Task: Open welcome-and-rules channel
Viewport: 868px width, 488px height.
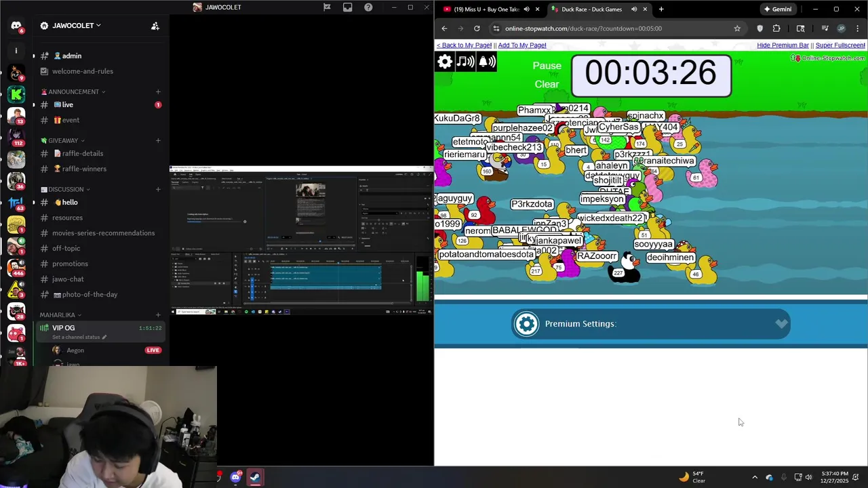Action: [100, 71]
